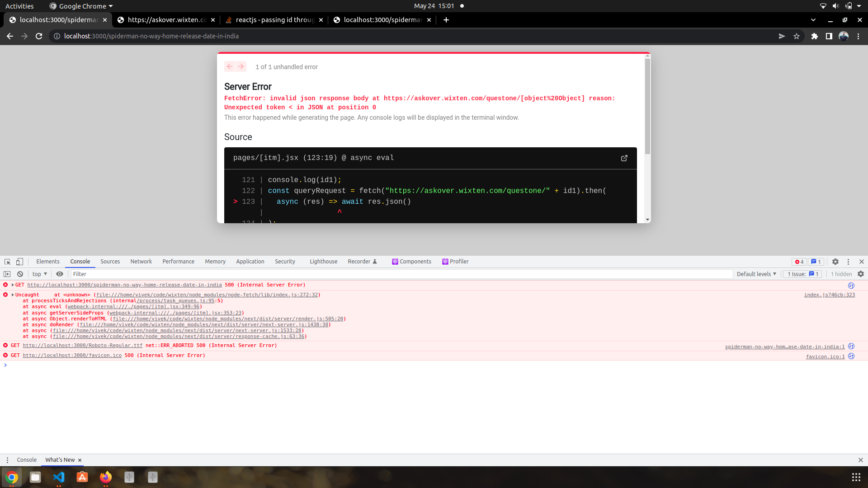
Task: Clear the console output
Action: (20, 274)
